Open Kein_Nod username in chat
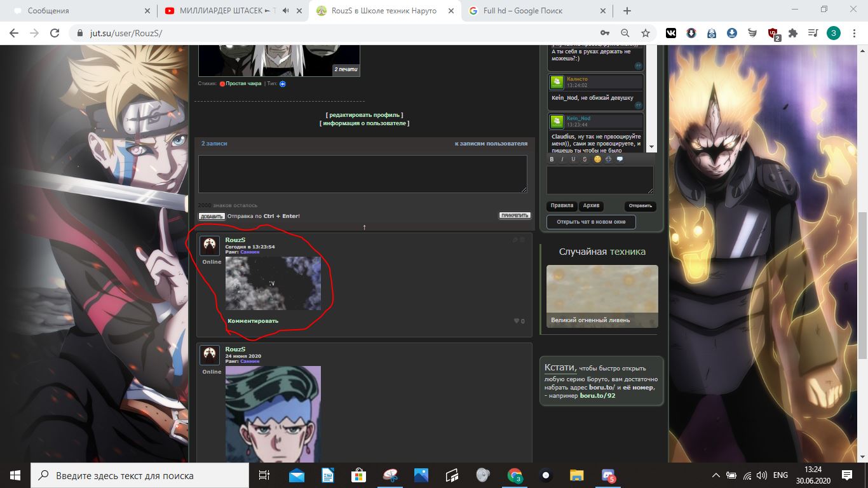868x488 pixels. (578, 118)
